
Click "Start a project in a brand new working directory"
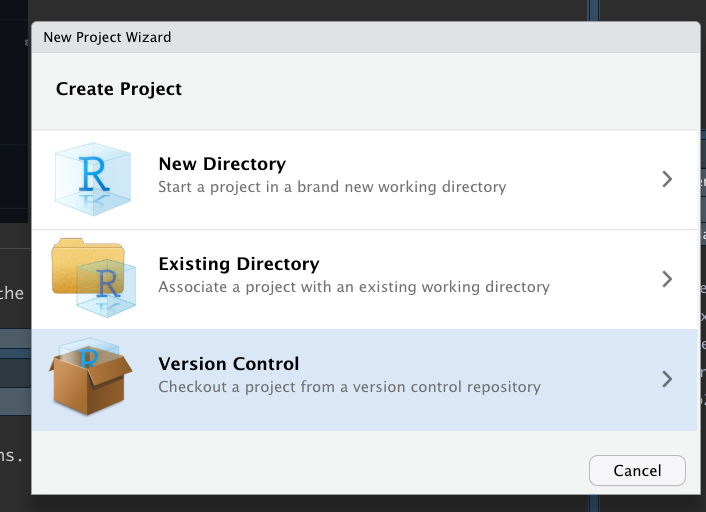[x=332, y=187]
